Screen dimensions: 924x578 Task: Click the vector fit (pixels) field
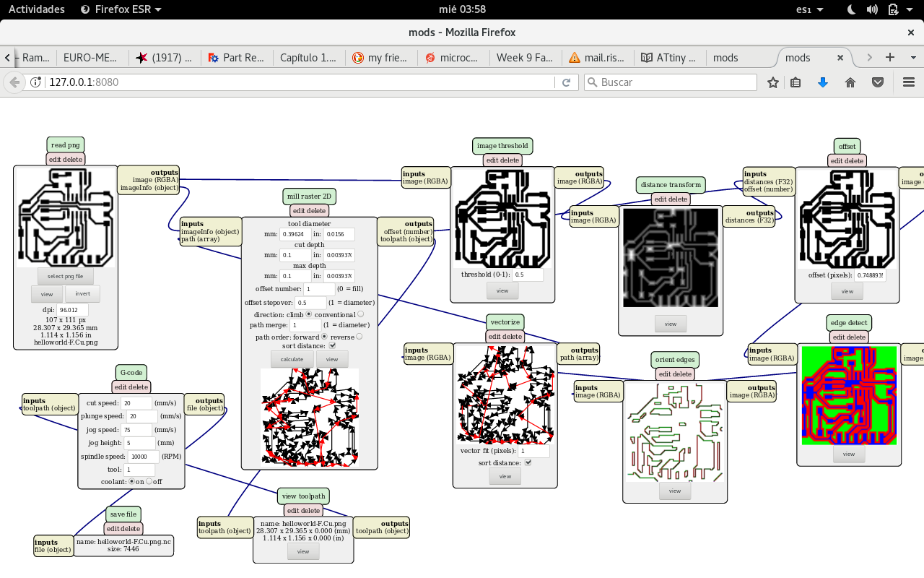[x=534, y=451]
